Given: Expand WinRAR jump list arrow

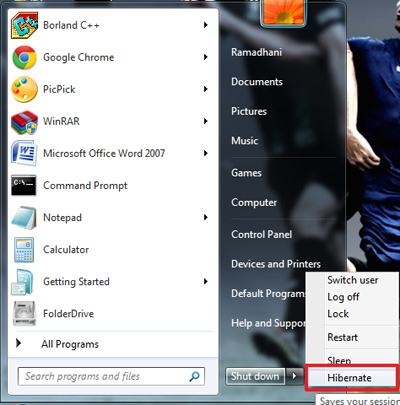Looking at the screenshot, I should pyautogui.click(x=206, y=121).
